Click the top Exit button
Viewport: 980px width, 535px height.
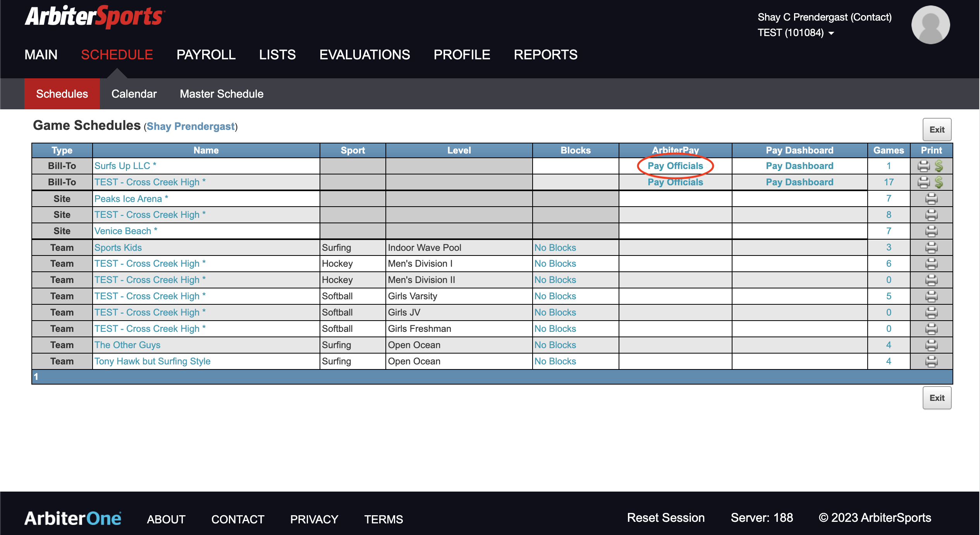937,129
